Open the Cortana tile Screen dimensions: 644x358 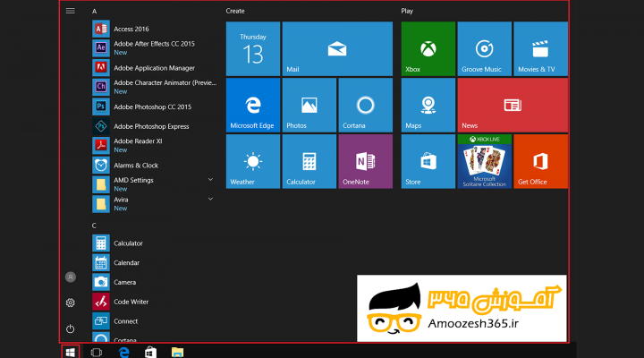(366, 106)
